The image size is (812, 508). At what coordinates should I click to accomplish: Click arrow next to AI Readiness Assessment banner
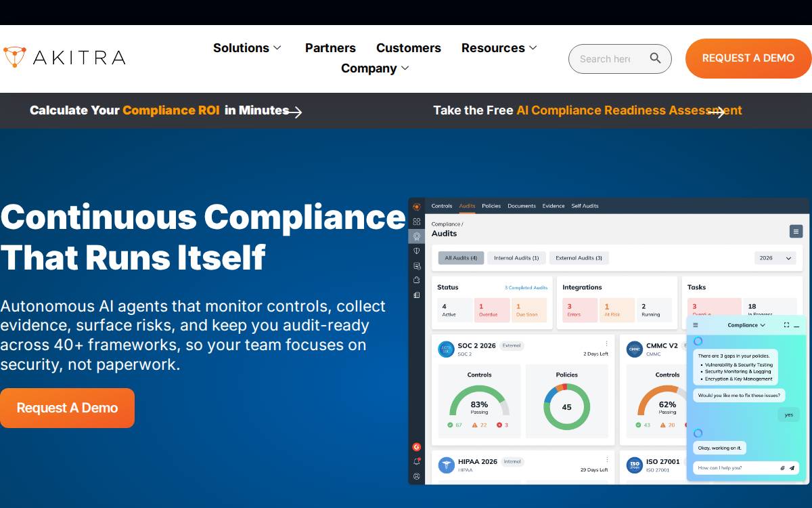(x=717, y=112)
